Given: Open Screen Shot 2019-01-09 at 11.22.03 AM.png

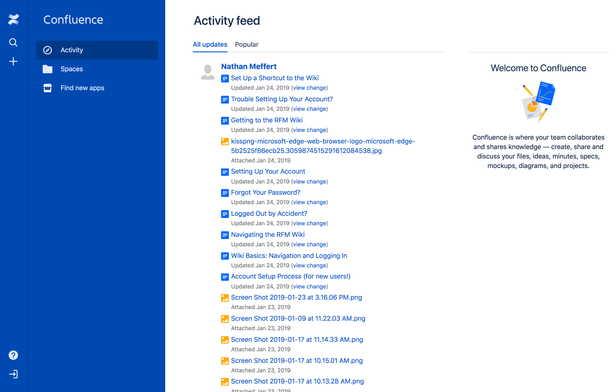Looking at the screenshot, I should pyautogui.click(x=298, y=319).
